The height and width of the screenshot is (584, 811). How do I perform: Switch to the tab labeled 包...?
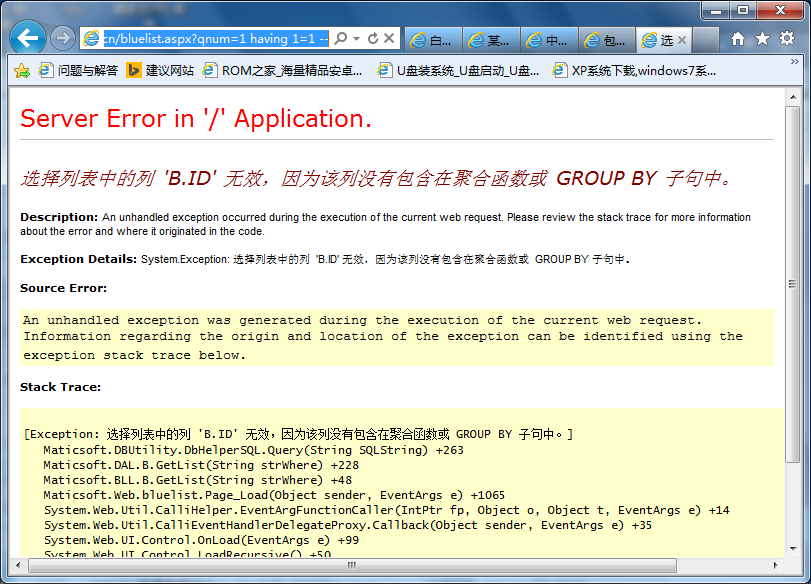click(x=607, y=40)
